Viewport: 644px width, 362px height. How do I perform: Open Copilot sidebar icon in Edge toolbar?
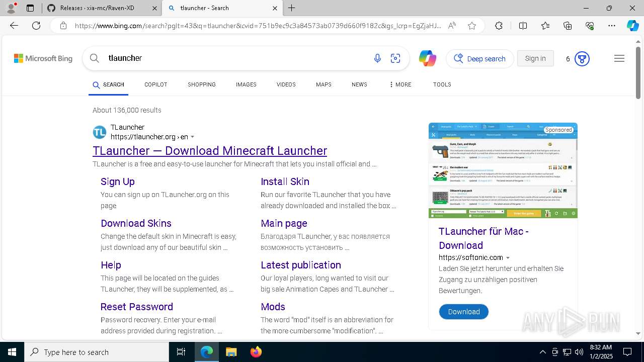(632, 26)
